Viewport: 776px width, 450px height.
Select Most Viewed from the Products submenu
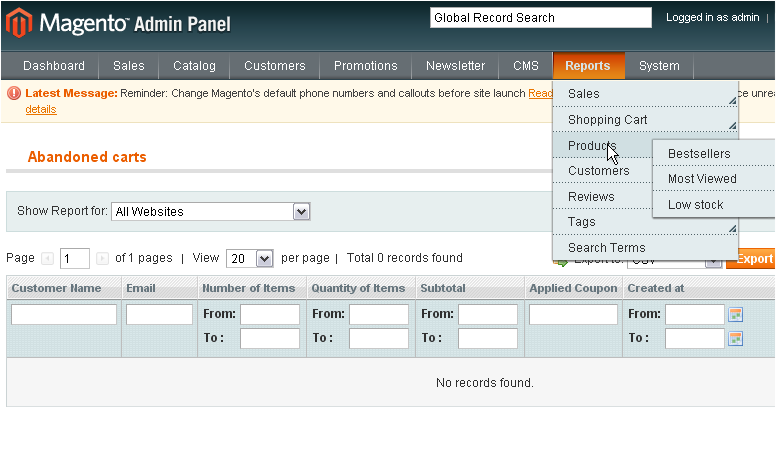coord(702,179)
